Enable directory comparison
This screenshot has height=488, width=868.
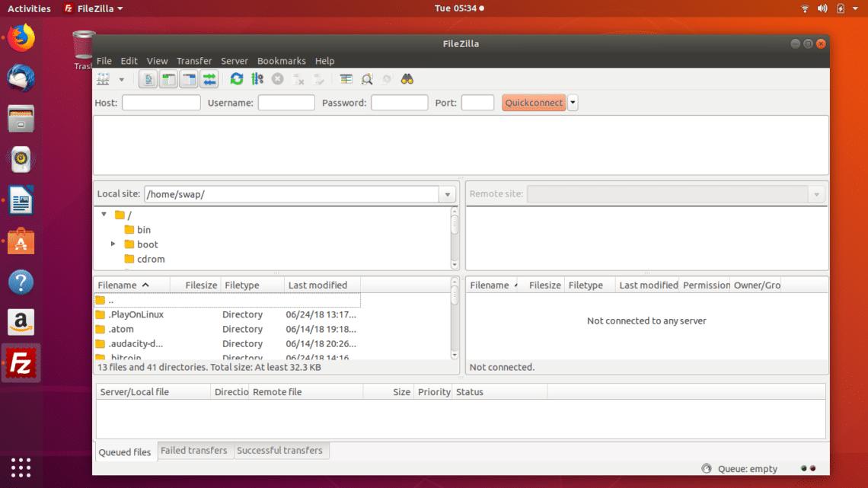(346, 78)
